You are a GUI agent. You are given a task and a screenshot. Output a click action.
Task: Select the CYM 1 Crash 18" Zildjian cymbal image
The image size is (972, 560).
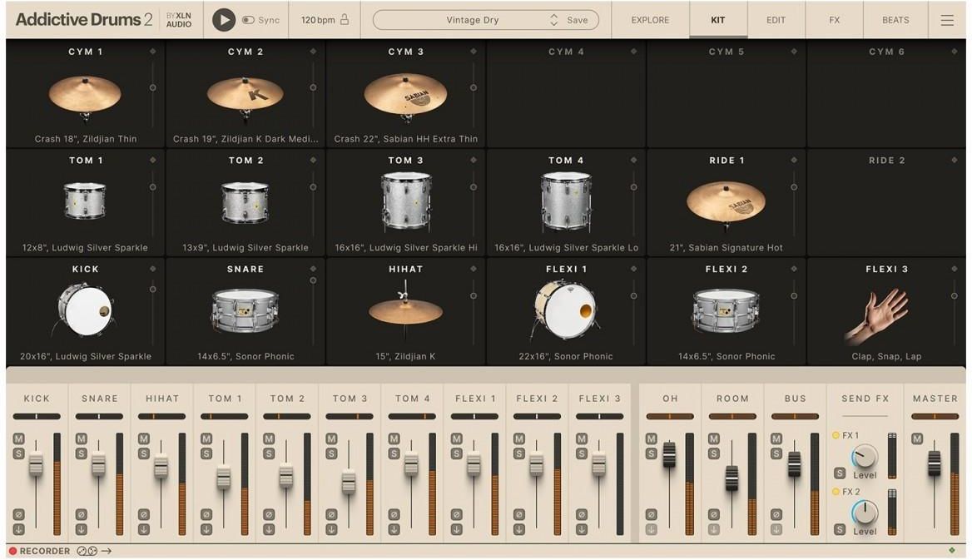(85, 97)
